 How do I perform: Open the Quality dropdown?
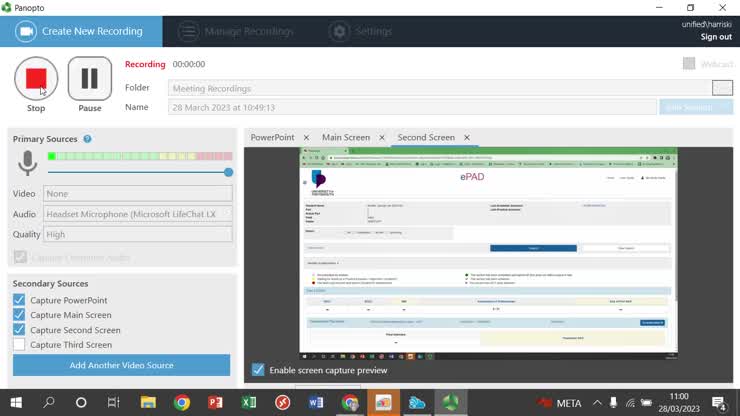(x=138, y=234)
